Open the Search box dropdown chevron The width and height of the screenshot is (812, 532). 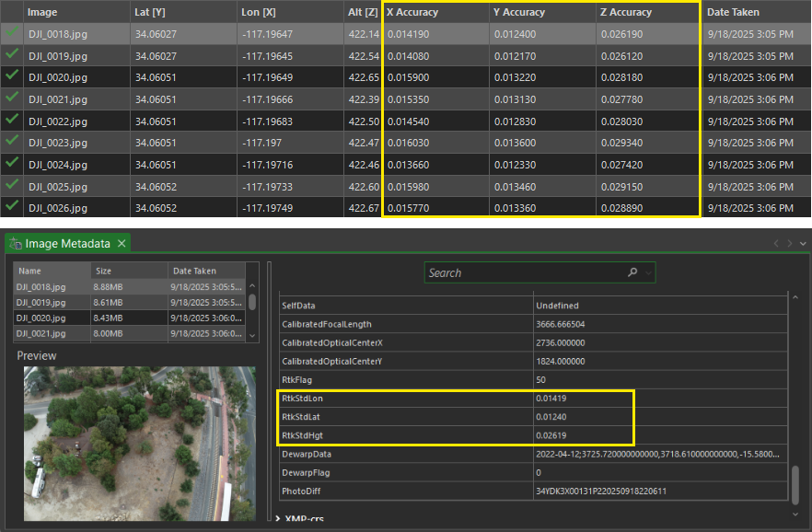(648, 272)
